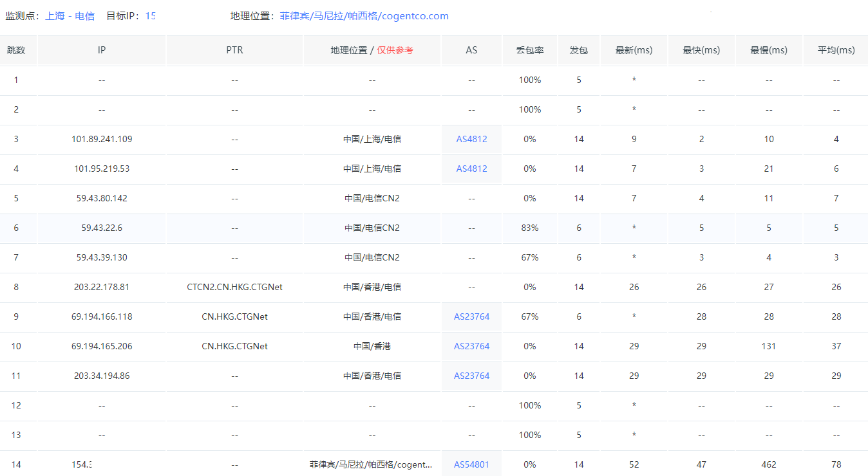Click PTR CN.HKG.CTGNet in hop 10 row
868x476 pixels.
[234, 346]
